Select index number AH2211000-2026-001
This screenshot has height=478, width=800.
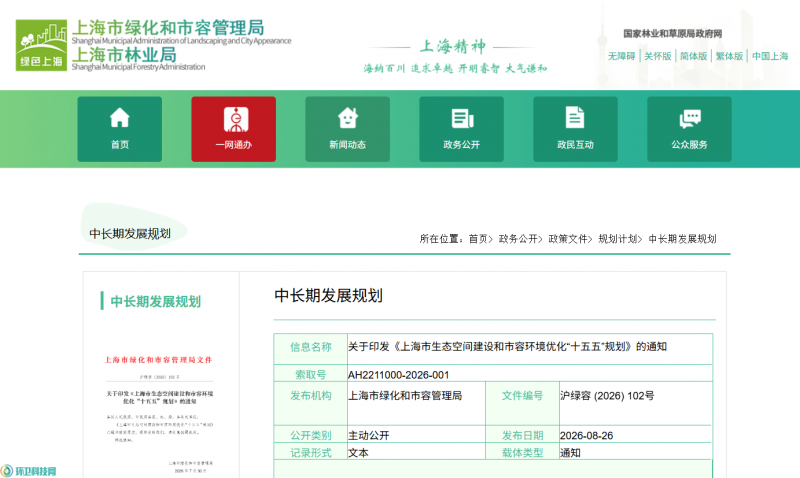coord(398,375)
